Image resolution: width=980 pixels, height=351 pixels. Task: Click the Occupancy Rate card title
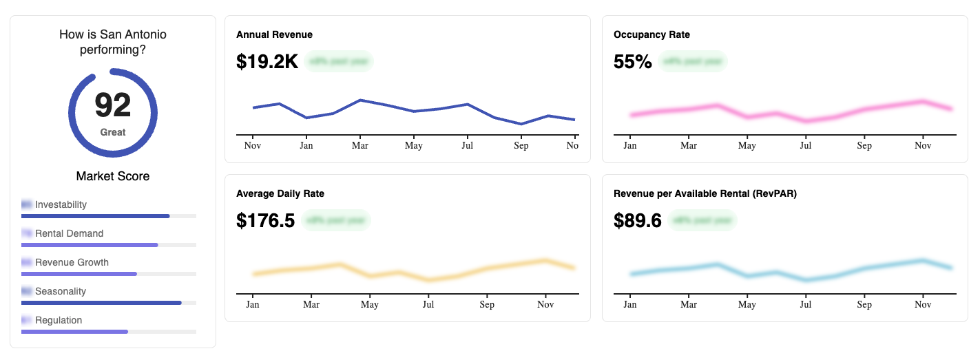point(651,34)
